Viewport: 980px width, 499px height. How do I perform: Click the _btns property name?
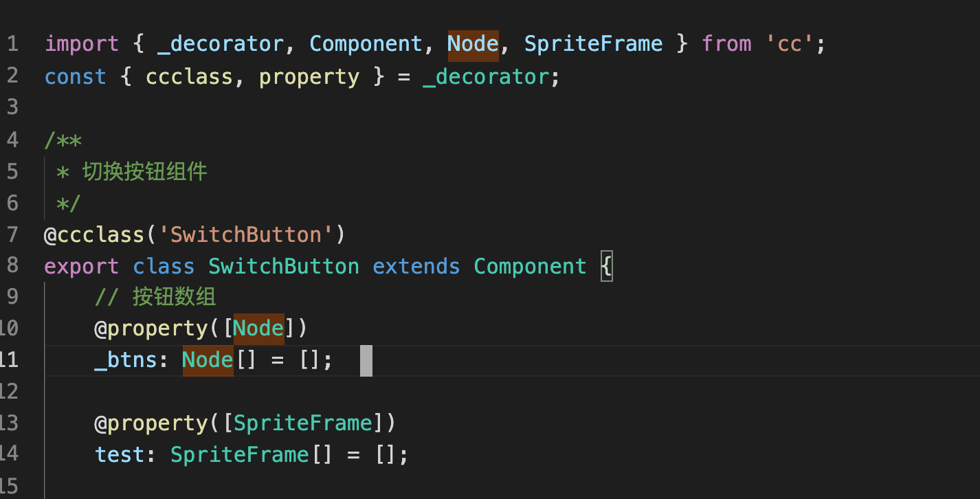(x=126, y=360)
